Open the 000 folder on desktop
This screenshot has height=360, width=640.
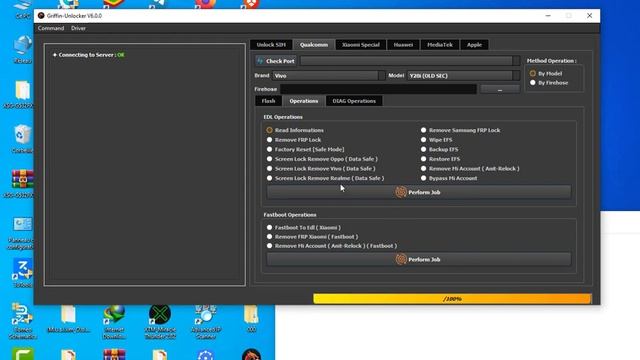[251, 318]
